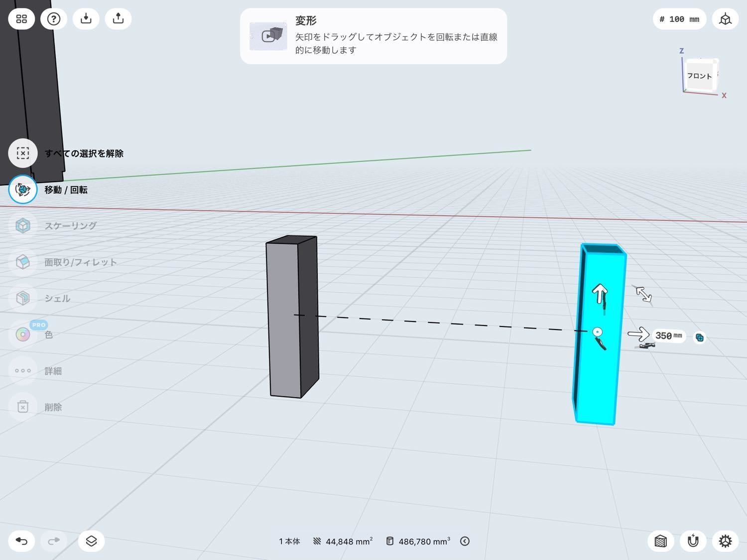Click the スケーリング label

click(x=71, y=225)
